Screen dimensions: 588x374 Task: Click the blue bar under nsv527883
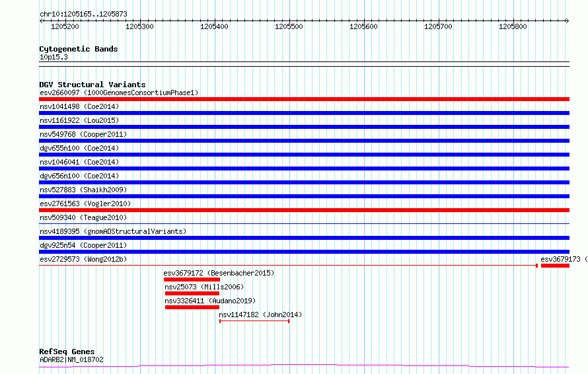[x=304, y=196]
